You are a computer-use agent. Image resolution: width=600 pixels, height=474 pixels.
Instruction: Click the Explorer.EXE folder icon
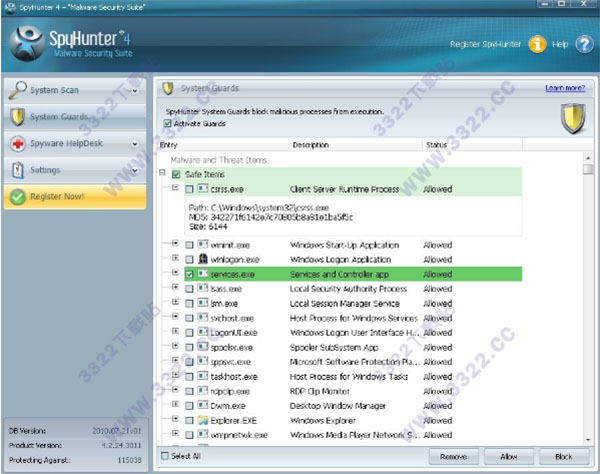[x=203, y=420]
